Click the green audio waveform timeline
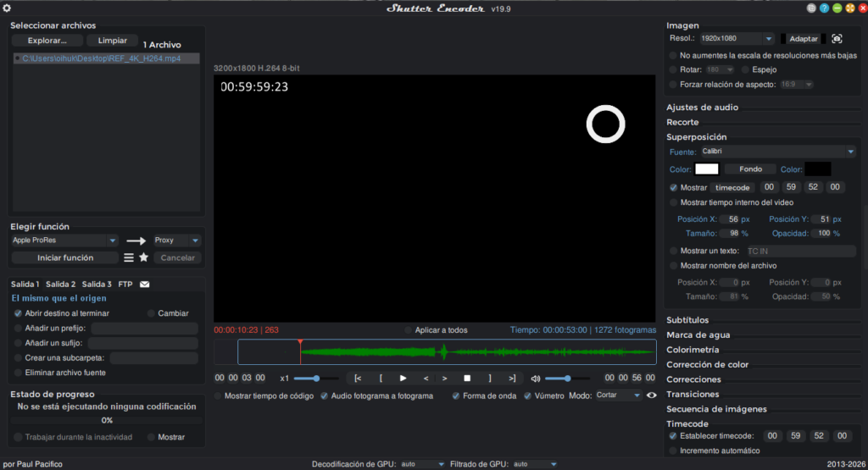The height and width of the screenshot is (470, 868). click(x=447, y=351)
